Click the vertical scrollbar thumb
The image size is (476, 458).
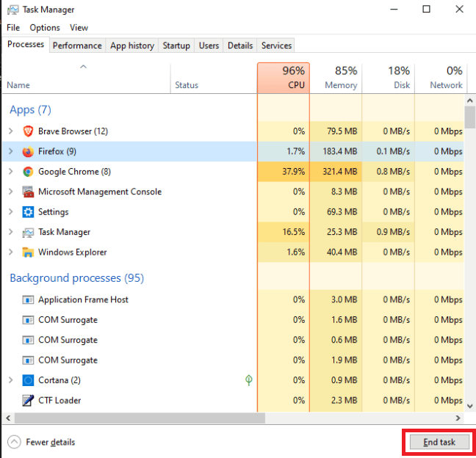point(469,117)
